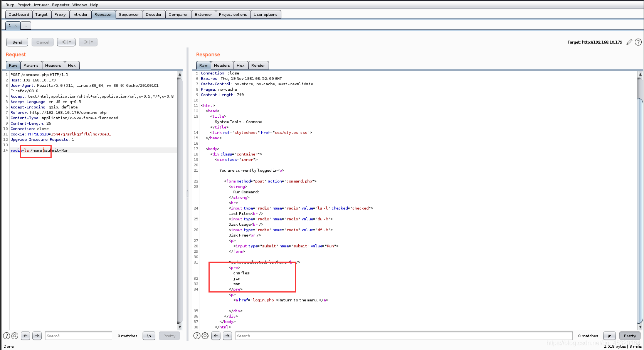Click the Send button
The image size is (644, 350).
click(17, 42)
